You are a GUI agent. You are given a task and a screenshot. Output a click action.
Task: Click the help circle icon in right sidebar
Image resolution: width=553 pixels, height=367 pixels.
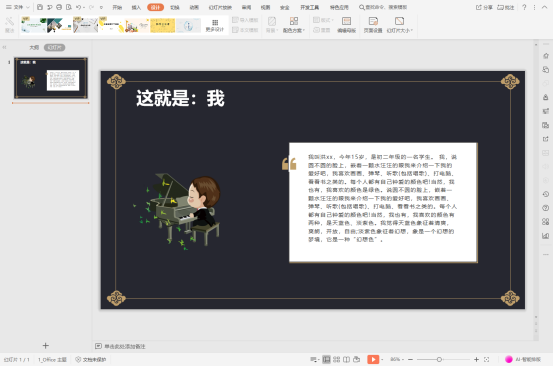click(546, 208)
